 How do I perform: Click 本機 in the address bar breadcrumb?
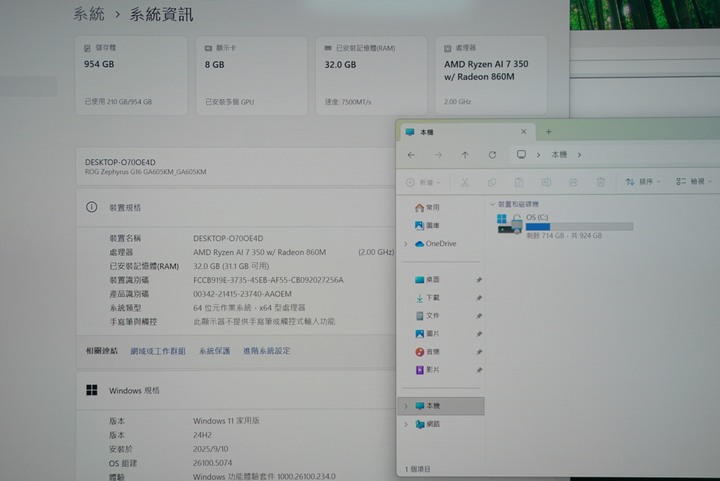tap(559, 155)
